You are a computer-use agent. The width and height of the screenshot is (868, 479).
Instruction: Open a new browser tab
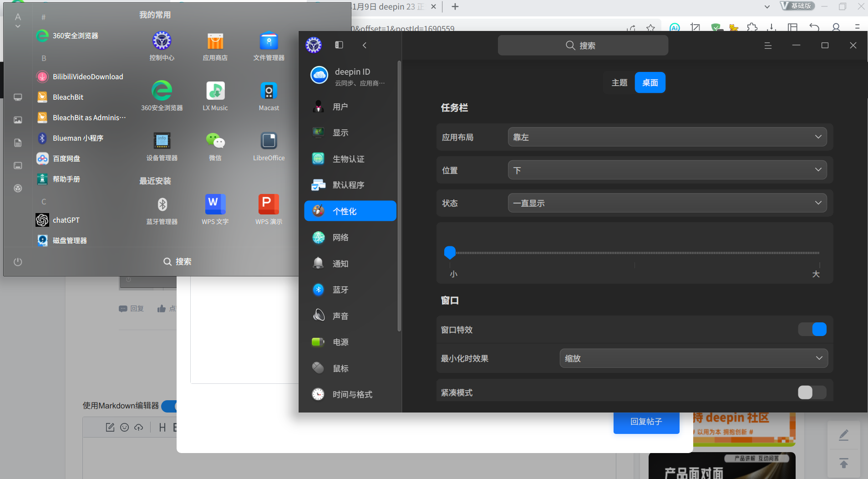point(455,6)
